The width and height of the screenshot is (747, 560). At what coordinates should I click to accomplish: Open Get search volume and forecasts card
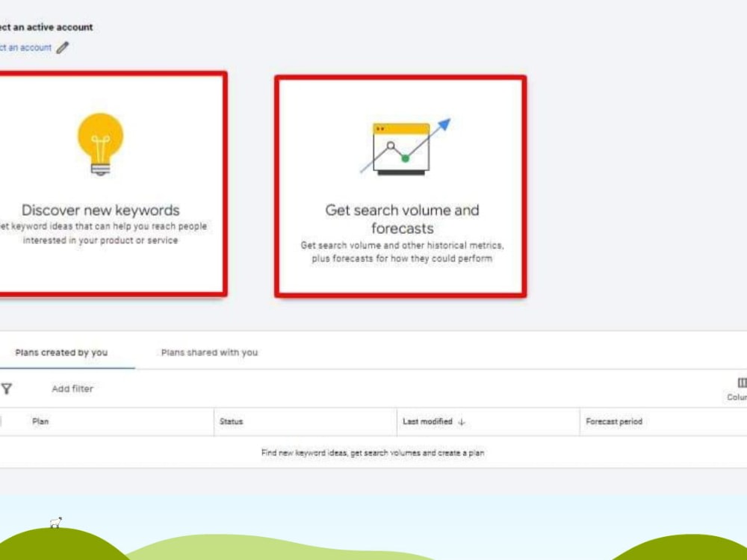tap(400, 187)
